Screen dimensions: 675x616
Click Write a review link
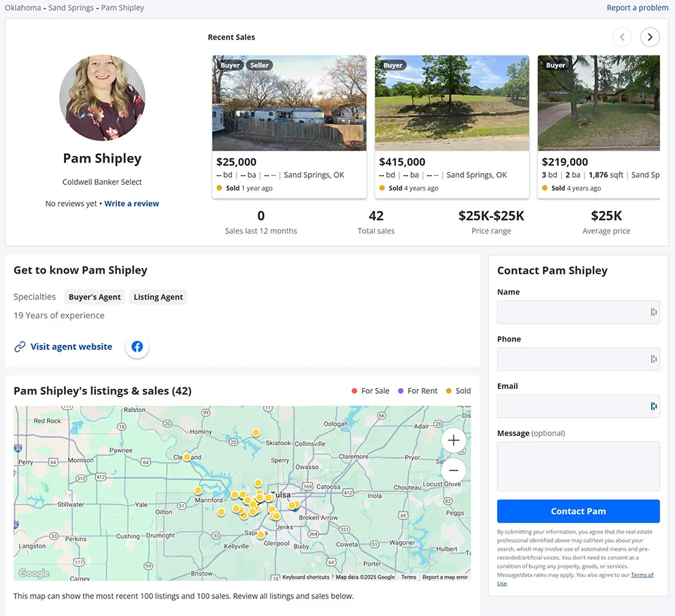(x=131, y=204)
